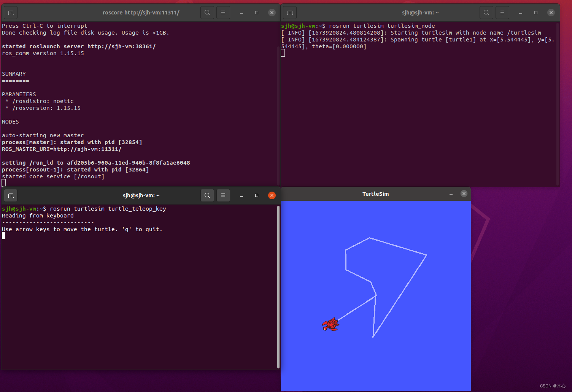
Task: Click '/rosdistro: noetic' parameter line
Action: [x=40, y=101]
